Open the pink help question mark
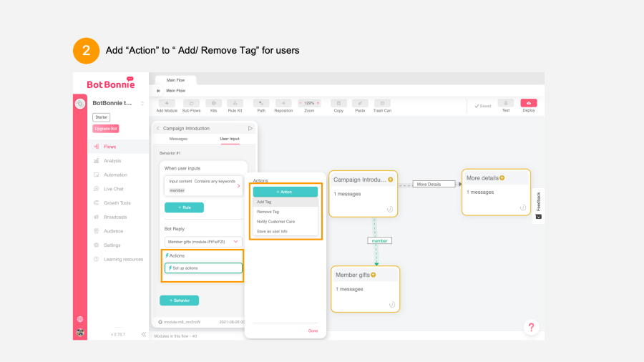Image resolution: width=644 pixels, height=362 pixels. coord(530,327)
